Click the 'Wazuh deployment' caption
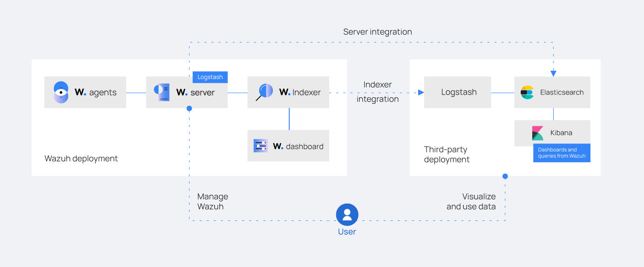 (81, 158)
